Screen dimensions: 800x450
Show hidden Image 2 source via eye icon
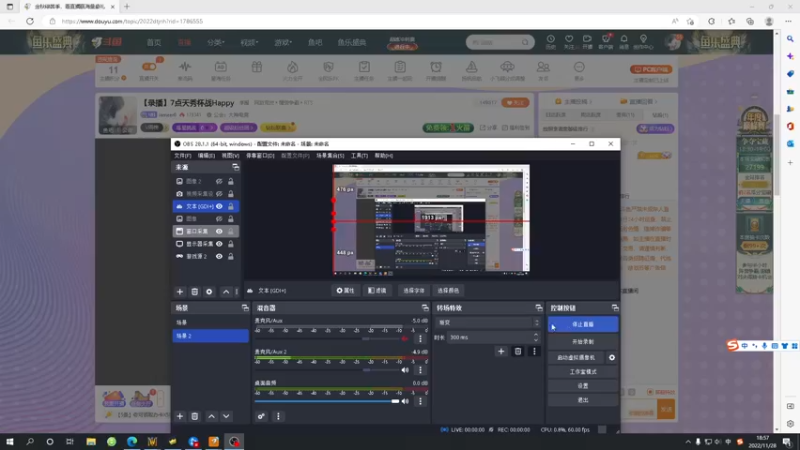pyautogui.click(x=219, y=181)
